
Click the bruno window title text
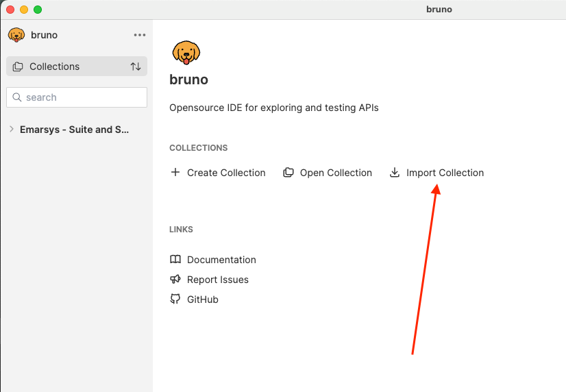tap(439, 10)
